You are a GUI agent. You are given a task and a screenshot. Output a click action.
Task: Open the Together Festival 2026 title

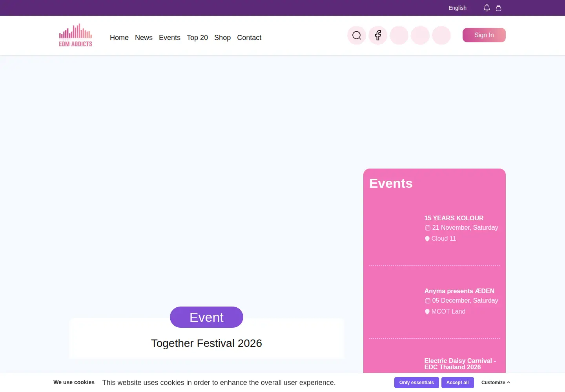pyautogui.click(x=206, y=343)
